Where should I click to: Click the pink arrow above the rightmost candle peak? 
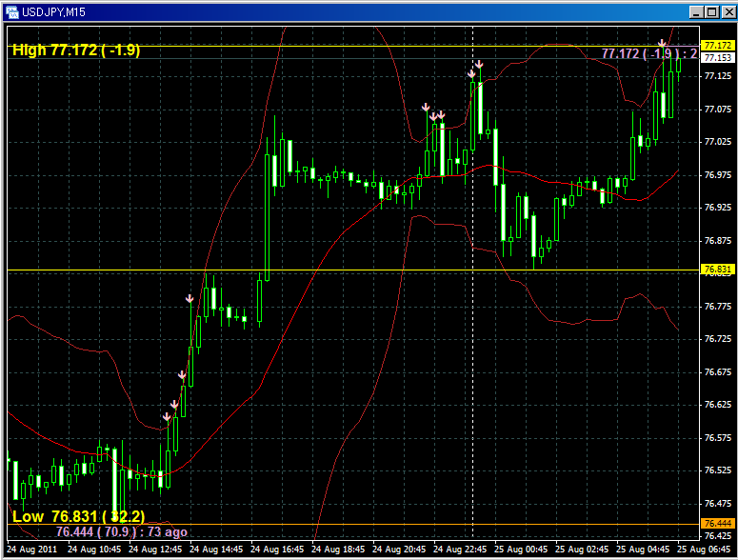pyautogui.click(x=662, y=44)
